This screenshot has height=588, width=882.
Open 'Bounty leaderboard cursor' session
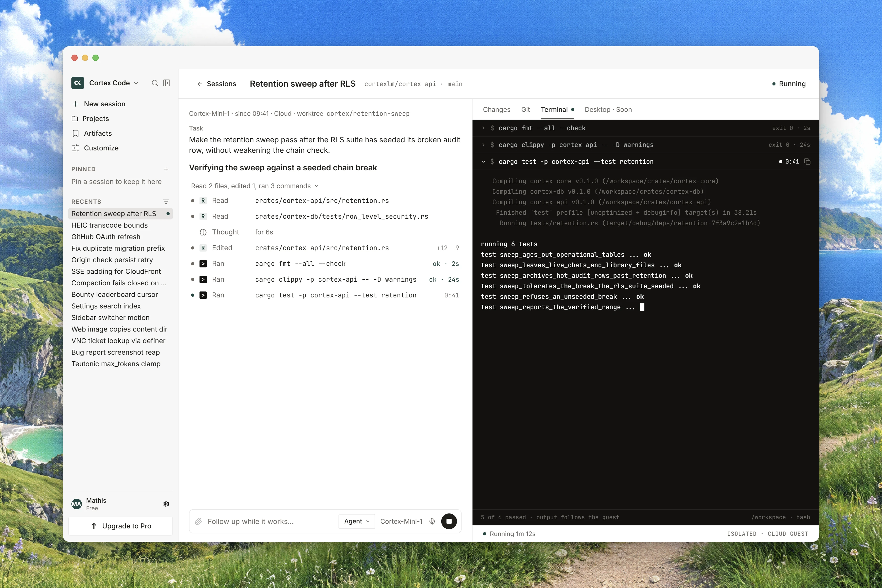(114, 294)
